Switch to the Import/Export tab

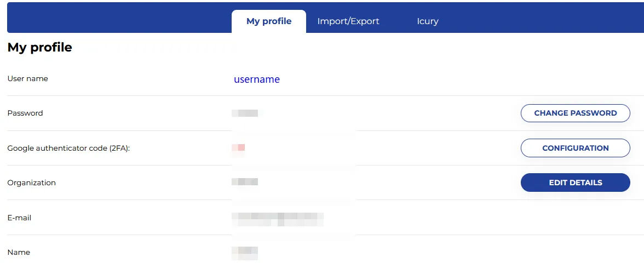pos(348,21)
